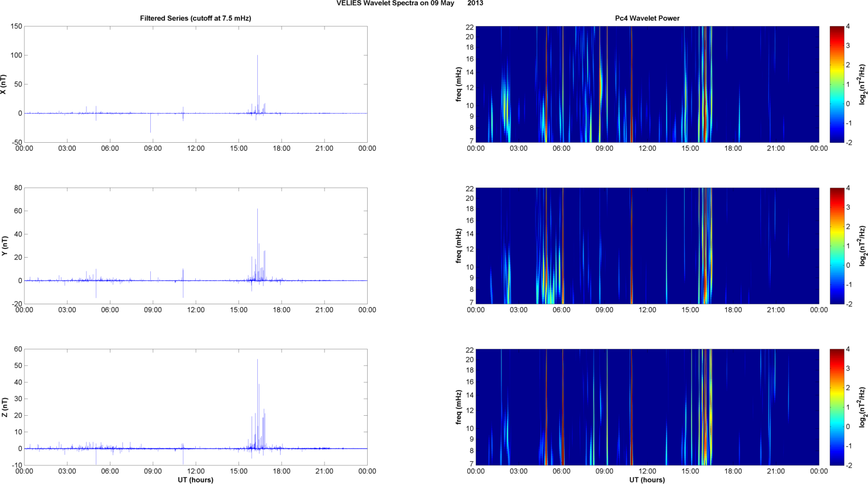Click 'freq (mHz)' label of top spectrogram
The height and width of the screenshot is (484, 868).
[458, 84]
